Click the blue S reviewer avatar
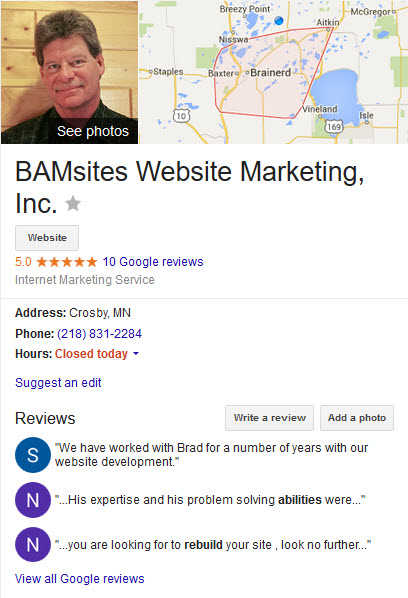The height and width of the screenshot is (598, 408). point(33,455)
